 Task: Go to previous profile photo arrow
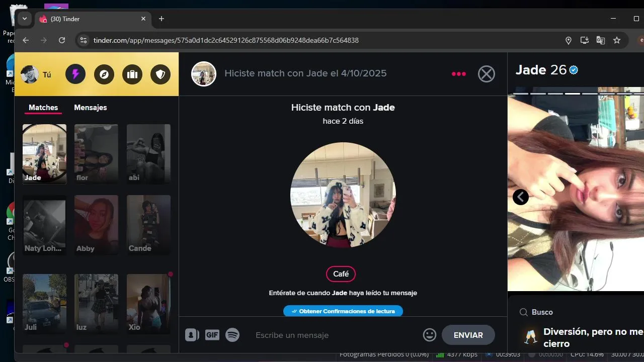[x=521, y=197]
